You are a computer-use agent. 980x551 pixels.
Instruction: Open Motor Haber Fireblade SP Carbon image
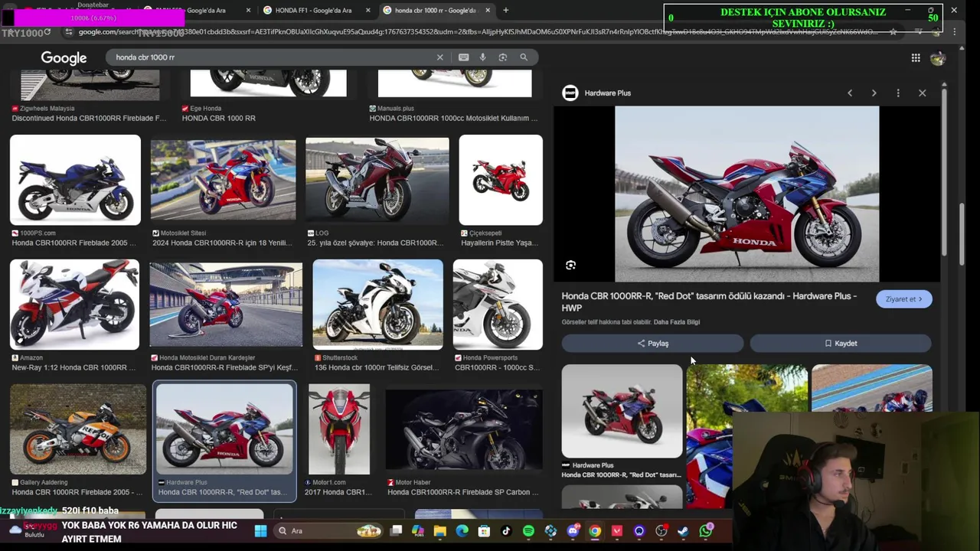coord(464,429)
